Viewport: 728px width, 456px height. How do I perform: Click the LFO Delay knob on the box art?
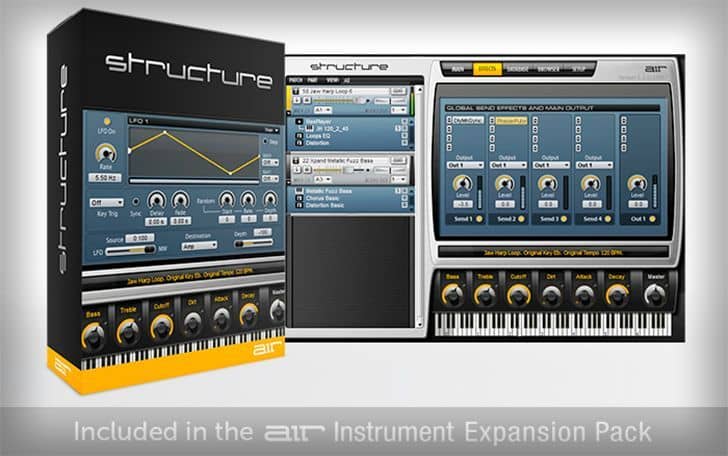[156, 200]
